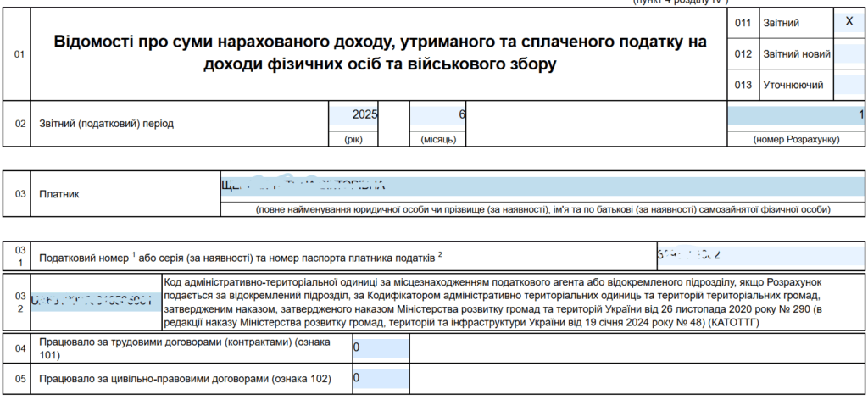
Task: Select the 'Платник' label
Action: coord(59,194)
